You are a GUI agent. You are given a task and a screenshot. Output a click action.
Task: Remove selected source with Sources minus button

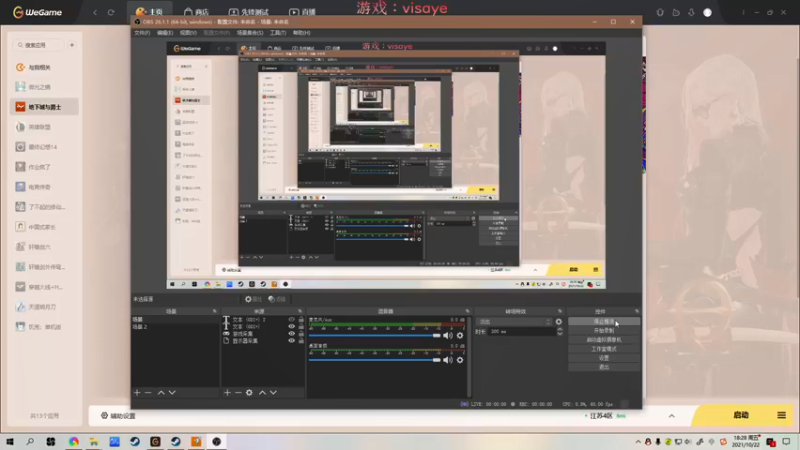(x=238, y=392)
